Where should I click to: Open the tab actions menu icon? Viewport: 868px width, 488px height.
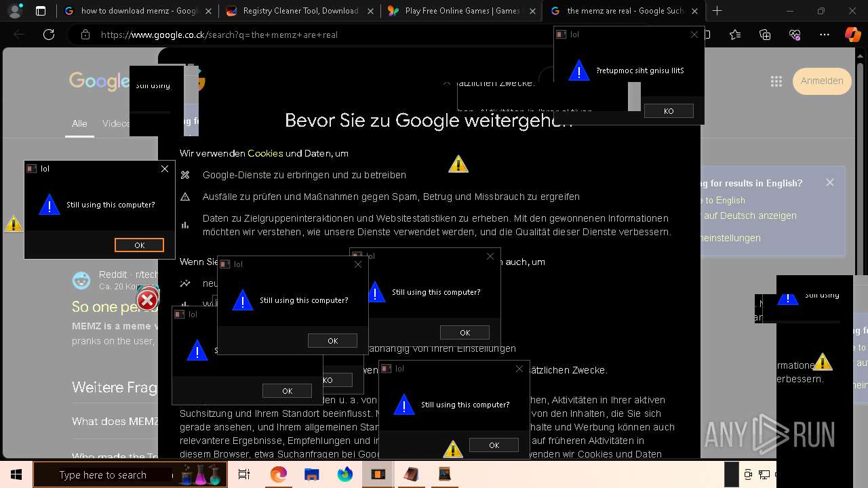[x=41, y=11]
